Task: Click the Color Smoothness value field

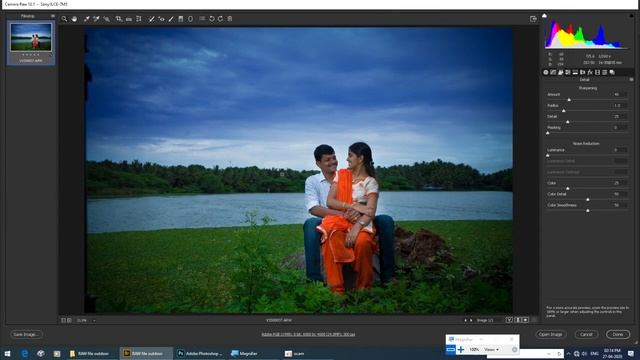Action: 620,205
